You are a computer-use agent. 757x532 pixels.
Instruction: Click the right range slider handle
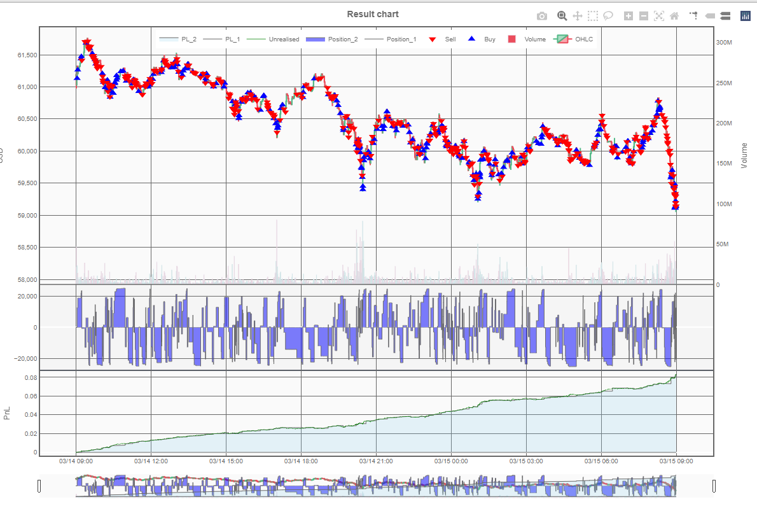714,486
